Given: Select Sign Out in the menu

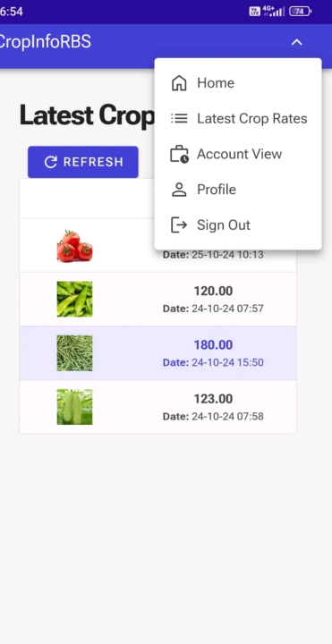Looking at the screenshot, I should coord(238,225).
